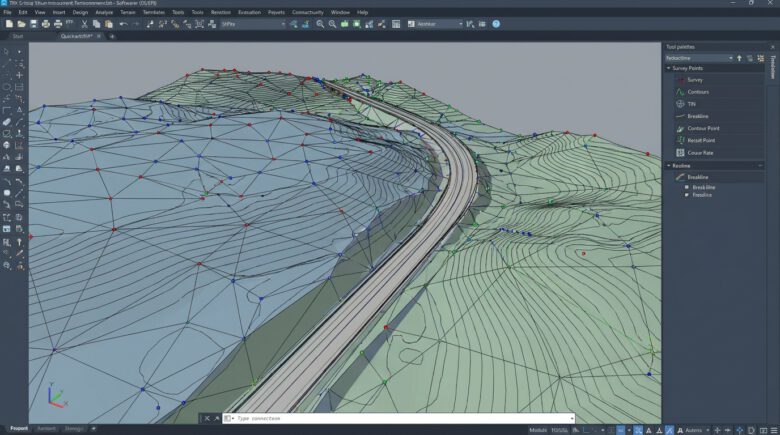This screenshot has width=780, height=435.
Task: Open the File menu
Action: click(x=7, y=12)
